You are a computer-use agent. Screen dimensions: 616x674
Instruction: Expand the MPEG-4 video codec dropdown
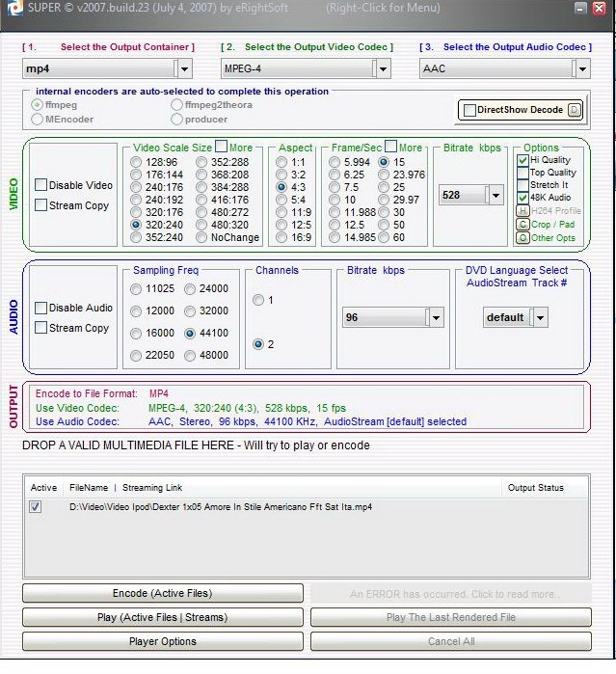[x=382, y=68]
